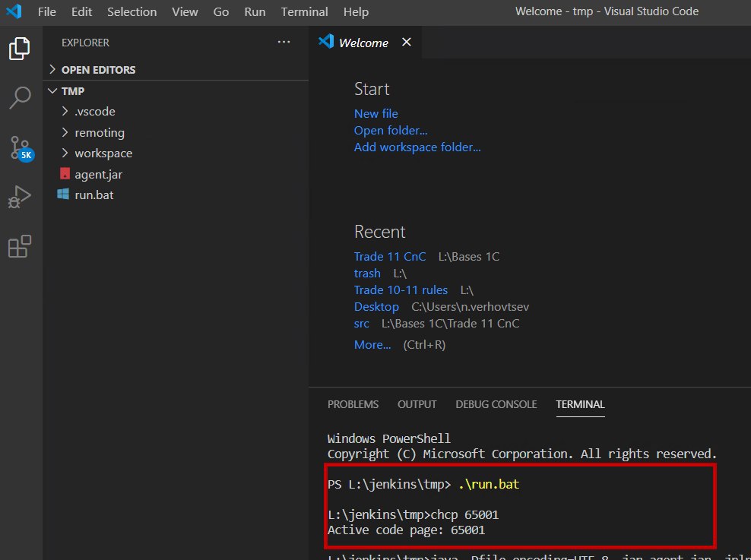
Task: Click the Open folder... link
Action: [x=391, y=130]
